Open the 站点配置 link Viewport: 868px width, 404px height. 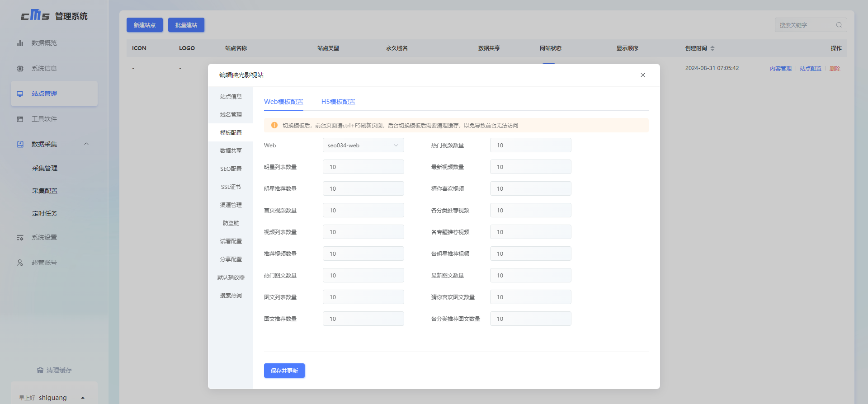click(811, 69)
